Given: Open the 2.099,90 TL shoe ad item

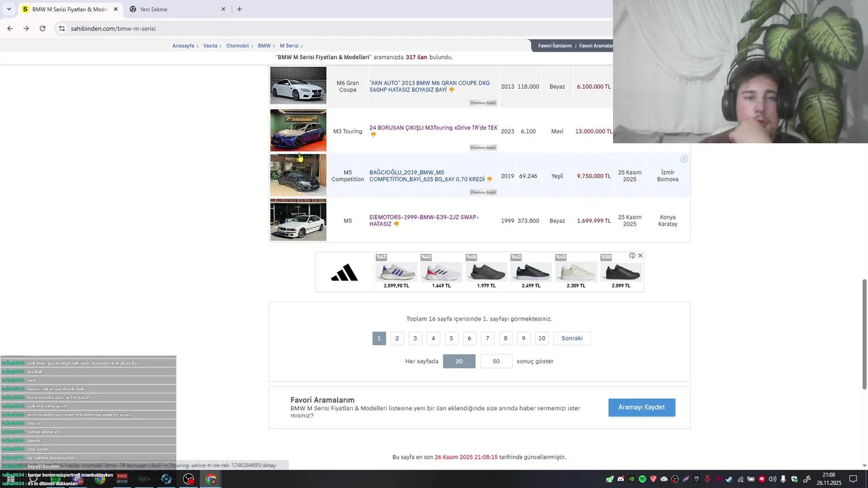Looking at the screenshot, I should (x=396, y=272).
